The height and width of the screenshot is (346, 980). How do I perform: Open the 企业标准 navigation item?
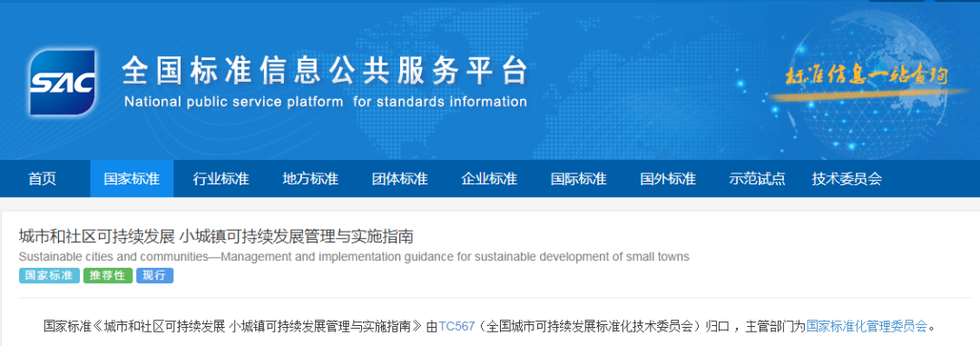489,178
